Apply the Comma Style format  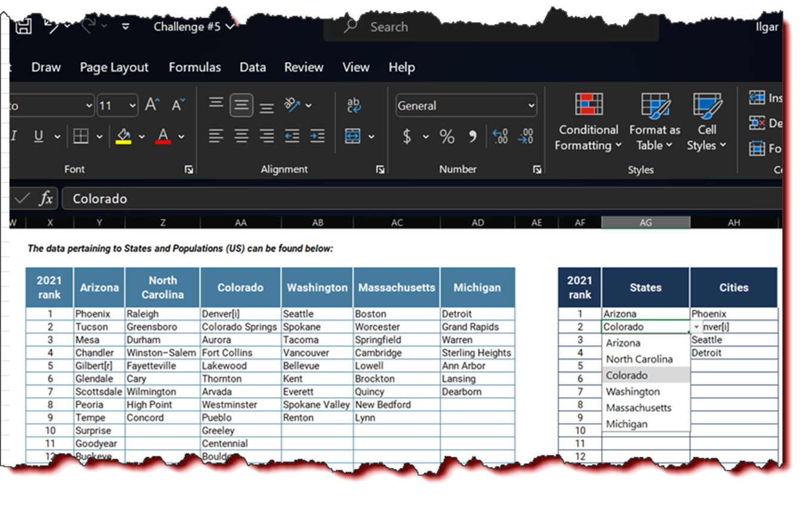pyautogui.click(x=473, y=137)
